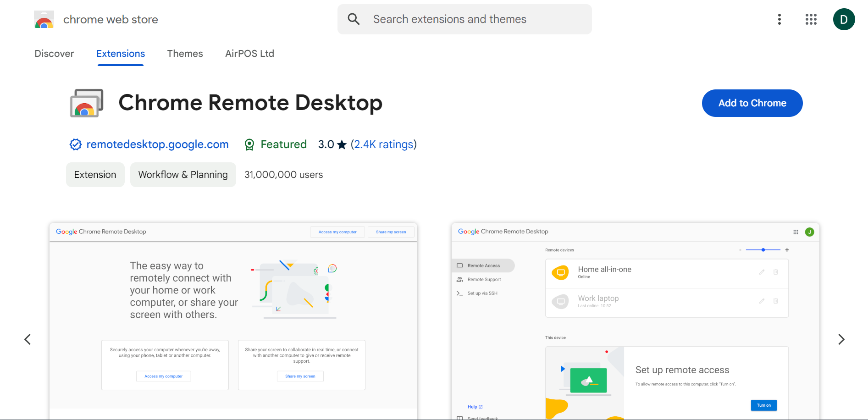This screenshot has height=420, width=868.
Task: Show the previous screenshot with left arrow
Action: [28, 339]
